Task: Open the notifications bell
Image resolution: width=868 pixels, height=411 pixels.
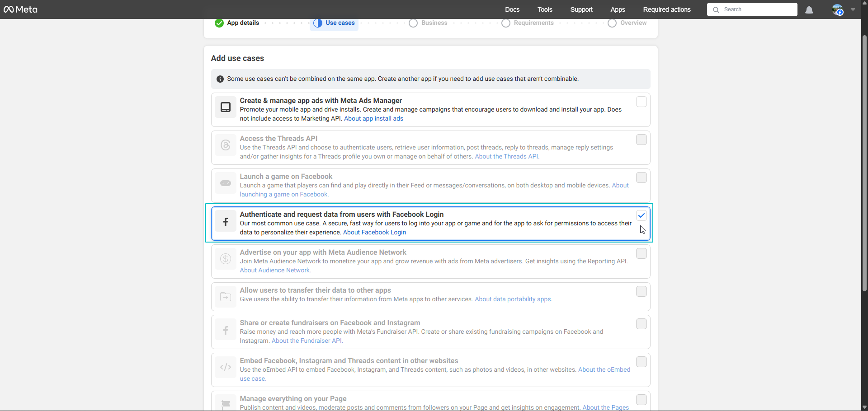Action: tap(809, 10)
